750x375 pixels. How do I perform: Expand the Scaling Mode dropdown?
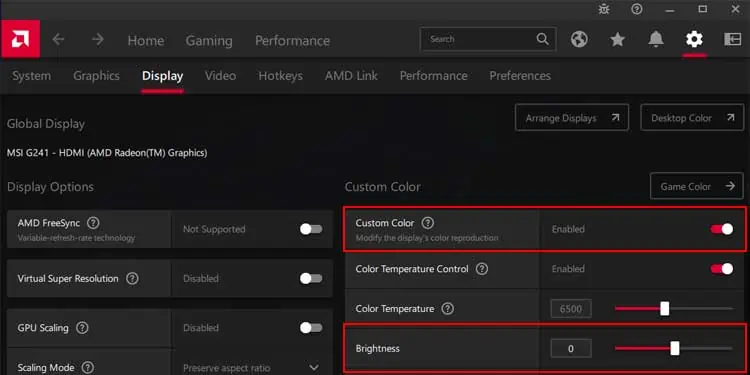pyautogui.click(x=314, y=367)
